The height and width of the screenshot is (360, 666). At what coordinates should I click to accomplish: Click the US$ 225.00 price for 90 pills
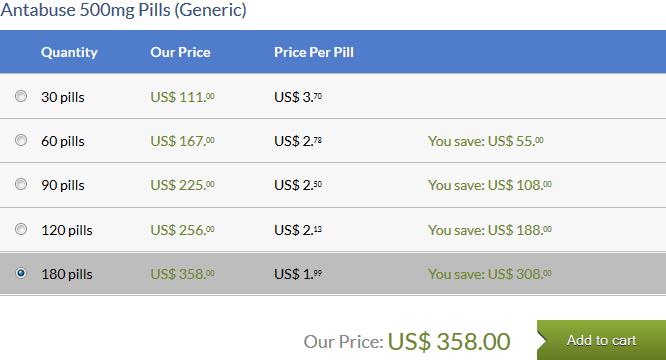click(x=183, y=185)
